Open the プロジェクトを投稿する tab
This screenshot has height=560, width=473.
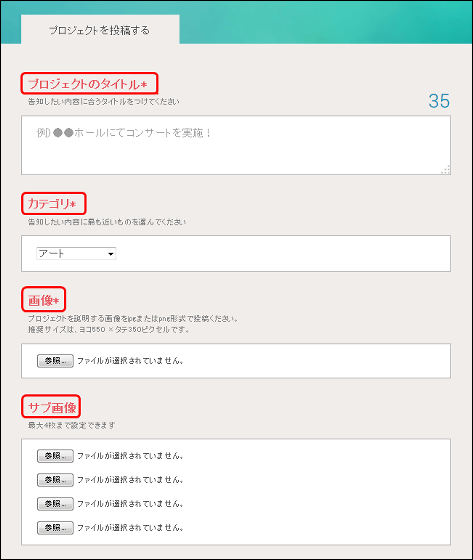pos(100,30)
